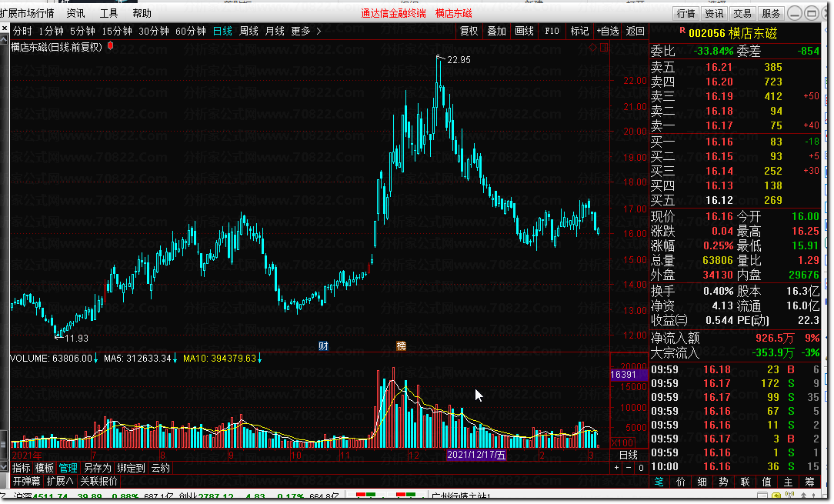Click the 财 financial marker on the chart
Image resolution: width=834 pixels, height=504 pixels.
(x=323, y=346)
